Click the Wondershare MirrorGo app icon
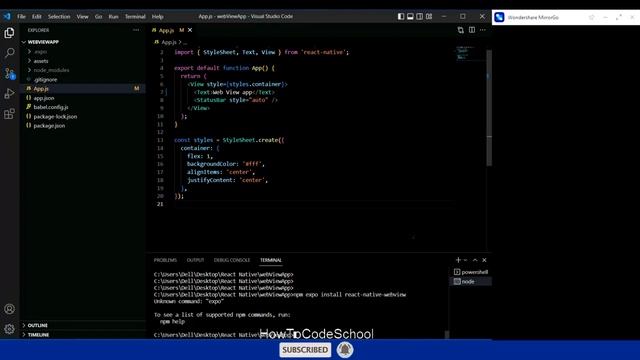 click(499, 17)
